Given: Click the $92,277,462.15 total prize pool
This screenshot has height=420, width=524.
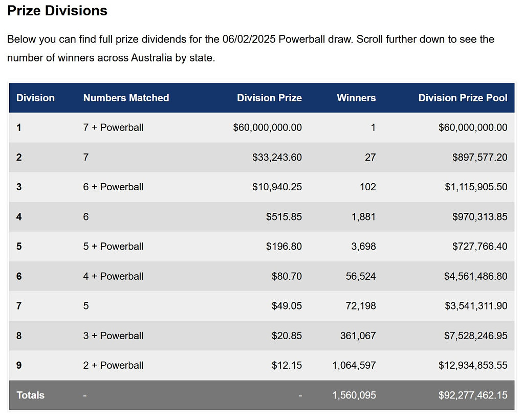Looking at the screenshot, I should coord(473,395).
